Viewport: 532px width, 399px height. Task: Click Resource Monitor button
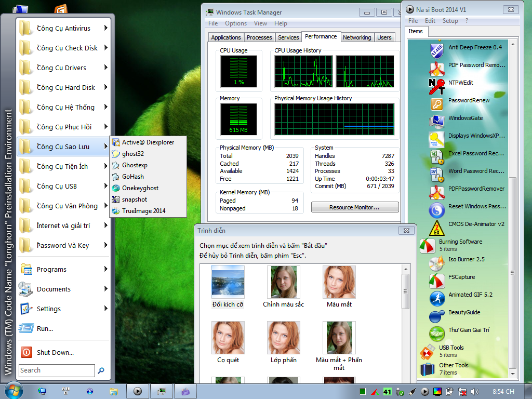click(x=354, y=207)
